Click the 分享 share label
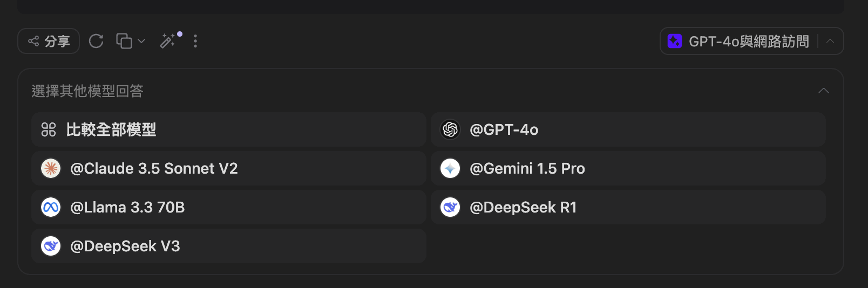868x288 pixels. [57, 41]
